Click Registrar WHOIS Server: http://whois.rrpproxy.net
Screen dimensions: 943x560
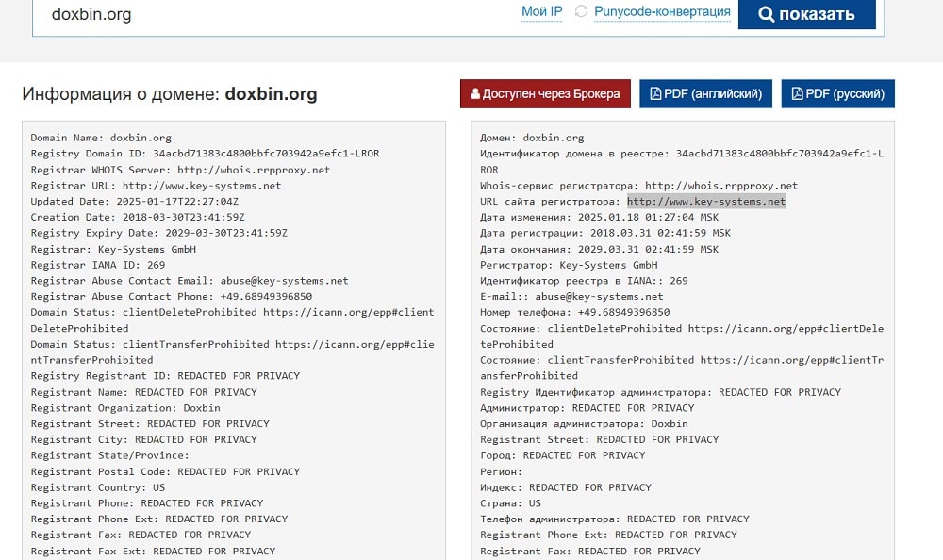(180, 170)
